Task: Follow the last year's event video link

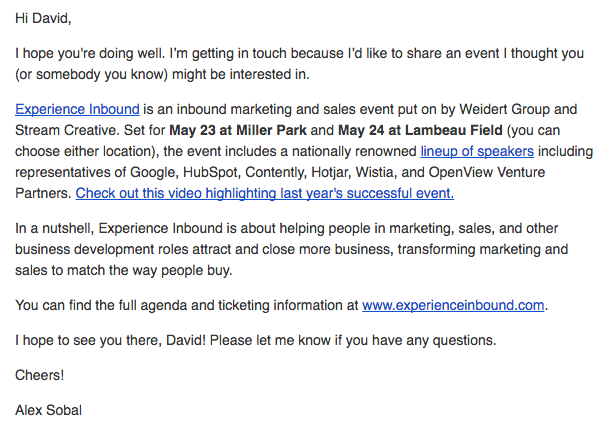Action: 265,193
